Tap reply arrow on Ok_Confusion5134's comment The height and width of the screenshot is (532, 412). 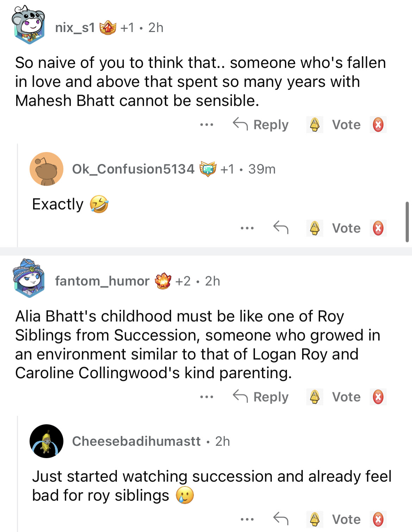[281, 228]
